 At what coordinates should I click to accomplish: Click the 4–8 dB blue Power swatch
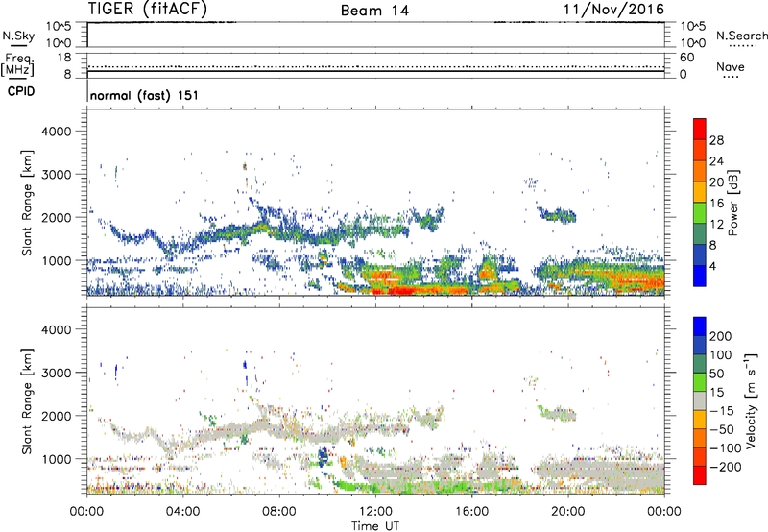[x=700, y=255]
